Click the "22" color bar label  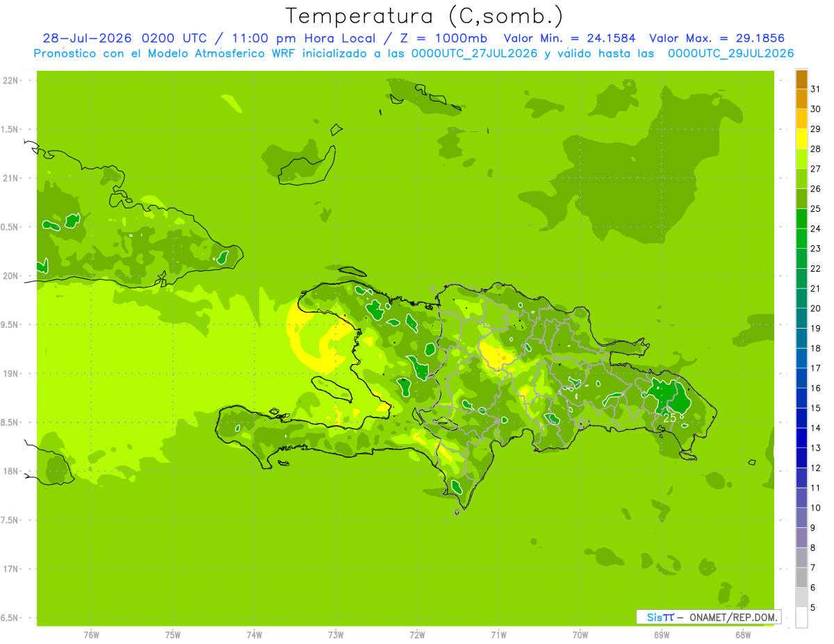click(x=816, y=269)
